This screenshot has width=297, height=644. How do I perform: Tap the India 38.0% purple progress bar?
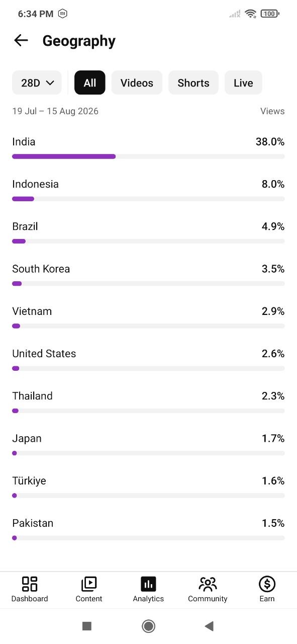tap(64, 156)
